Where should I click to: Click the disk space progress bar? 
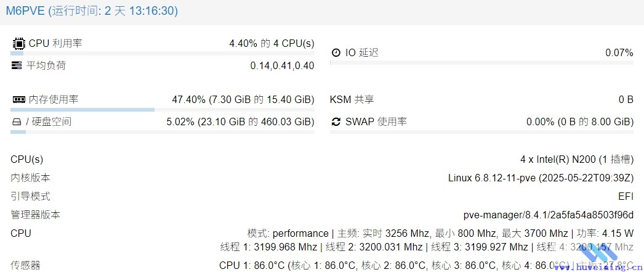[x=163, y=131]
